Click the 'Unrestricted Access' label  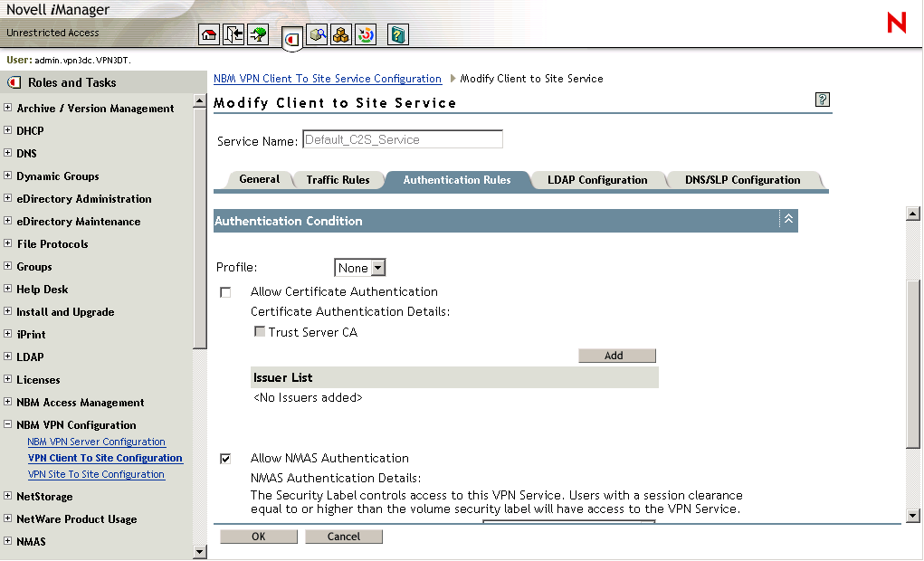[x=52, y=33]
